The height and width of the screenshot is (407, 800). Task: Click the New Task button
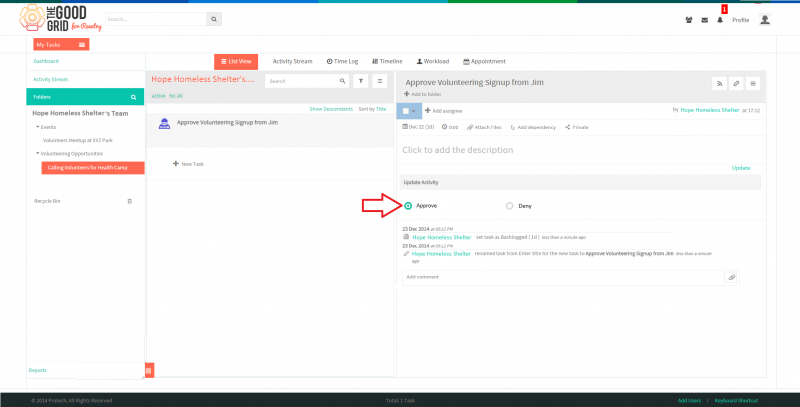[x=188, y=164]
